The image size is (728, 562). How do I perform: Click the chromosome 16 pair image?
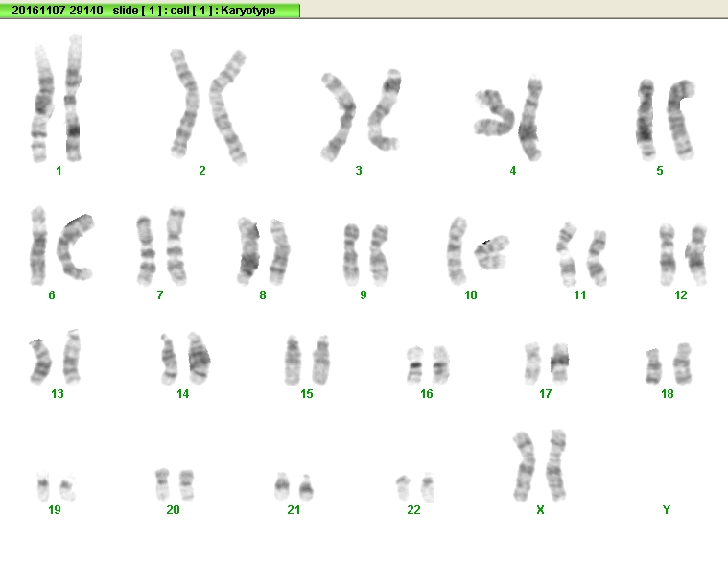point(428,364)
